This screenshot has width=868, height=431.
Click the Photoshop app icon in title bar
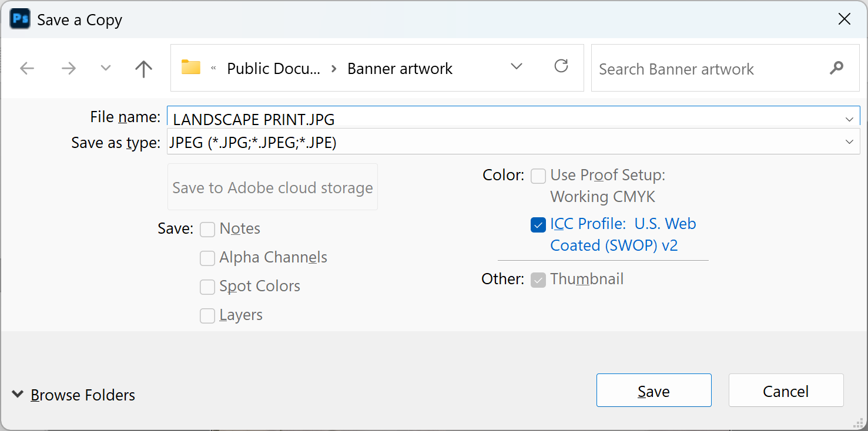coord(20,19)
